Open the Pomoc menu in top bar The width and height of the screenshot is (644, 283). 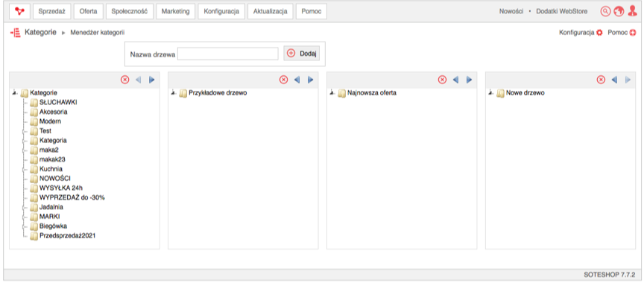[312, 11]
